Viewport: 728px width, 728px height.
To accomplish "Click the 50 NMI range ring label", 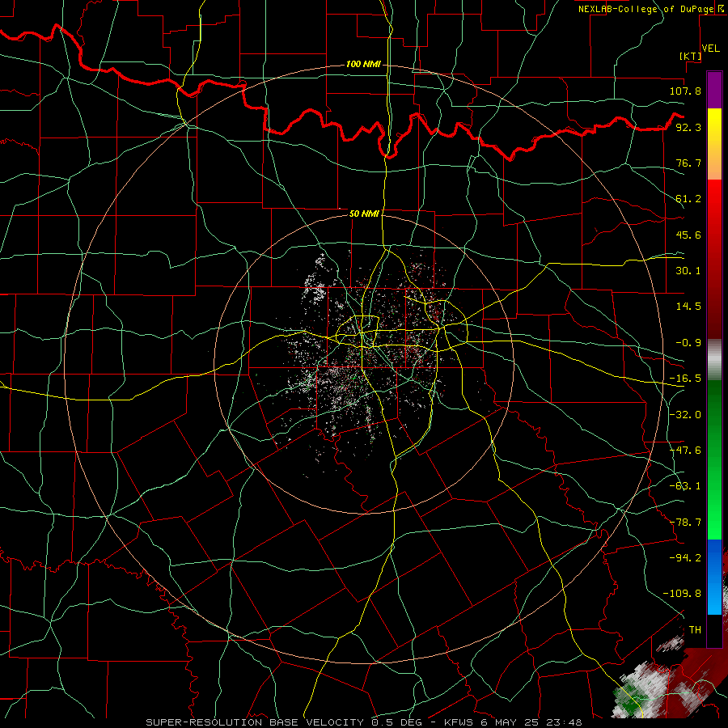I will pyautogui.click(x=364, y=214).
